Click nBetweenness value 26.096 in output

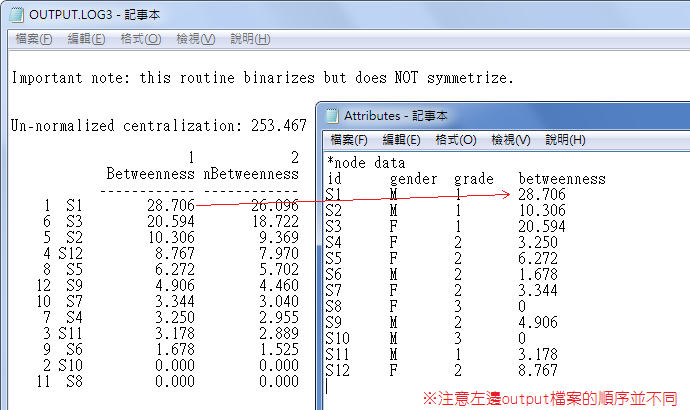[x=275, y=205]
